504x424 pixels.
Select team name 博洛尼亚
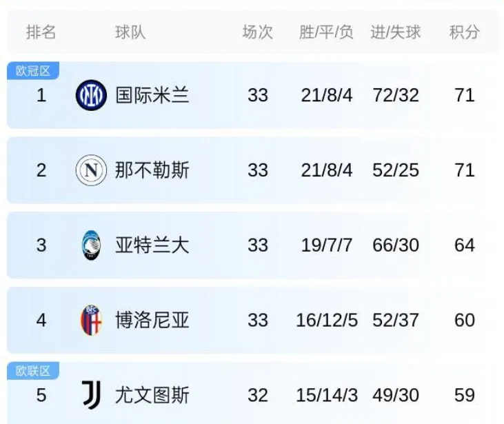click(152, 320)
